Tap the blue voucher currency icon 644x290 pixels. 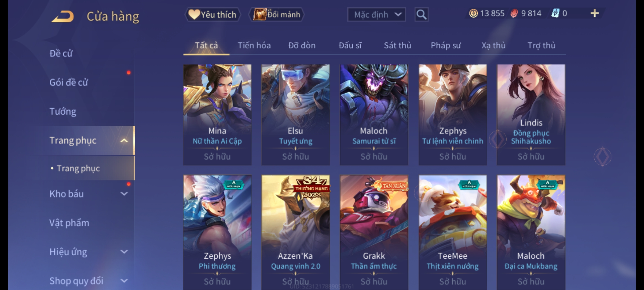pyautogui.click(x=555, y=13)
